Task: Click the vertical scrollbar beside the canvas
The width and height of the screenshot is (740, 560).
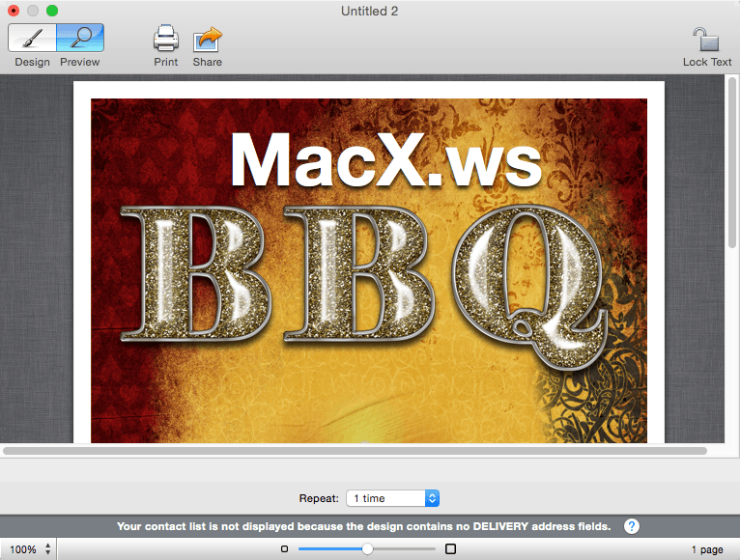Action: pos(732,163)
